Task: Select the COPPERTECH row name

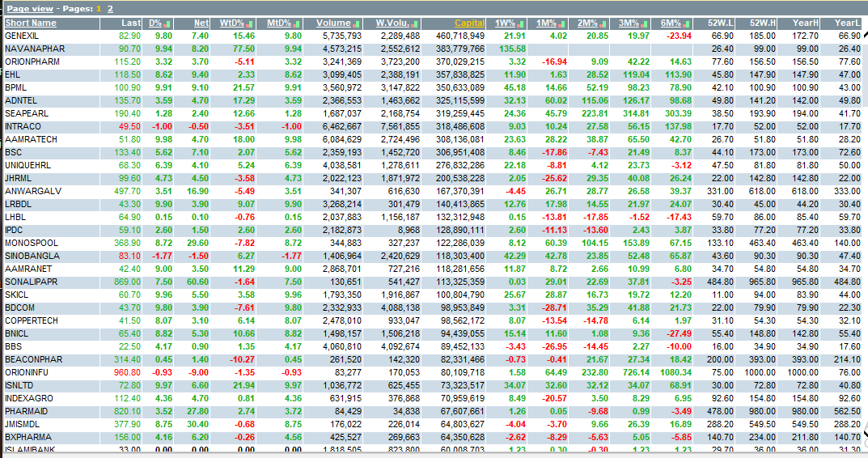Action: pyautogui.click(x=32, y=320)
